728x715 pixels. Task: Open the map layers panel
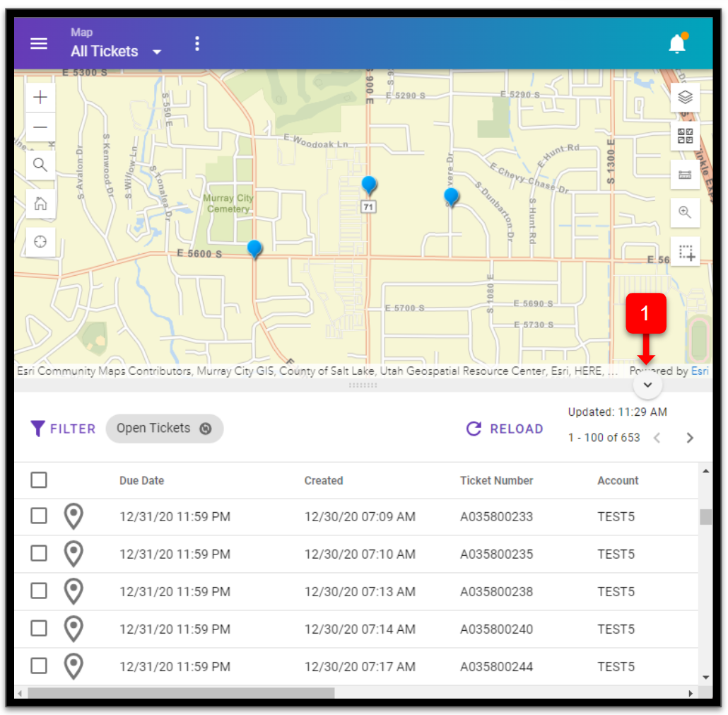(x=685, y=97)
